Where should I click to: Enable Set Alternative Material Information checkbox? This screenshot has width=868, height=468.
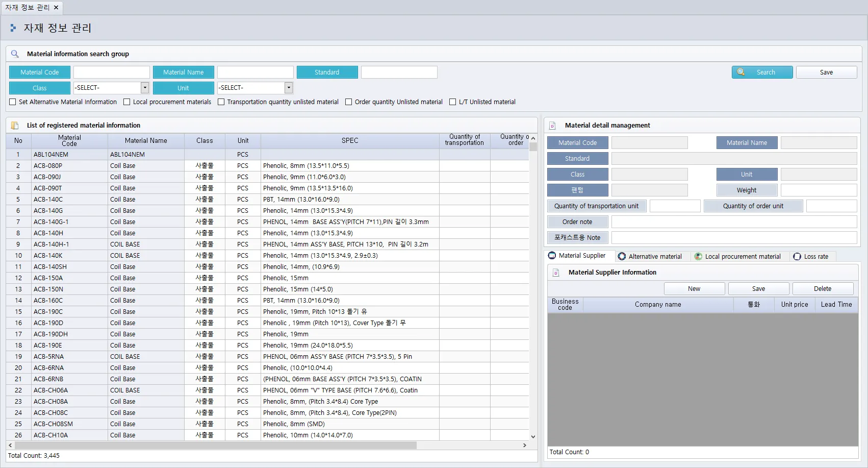click(13, 102)
